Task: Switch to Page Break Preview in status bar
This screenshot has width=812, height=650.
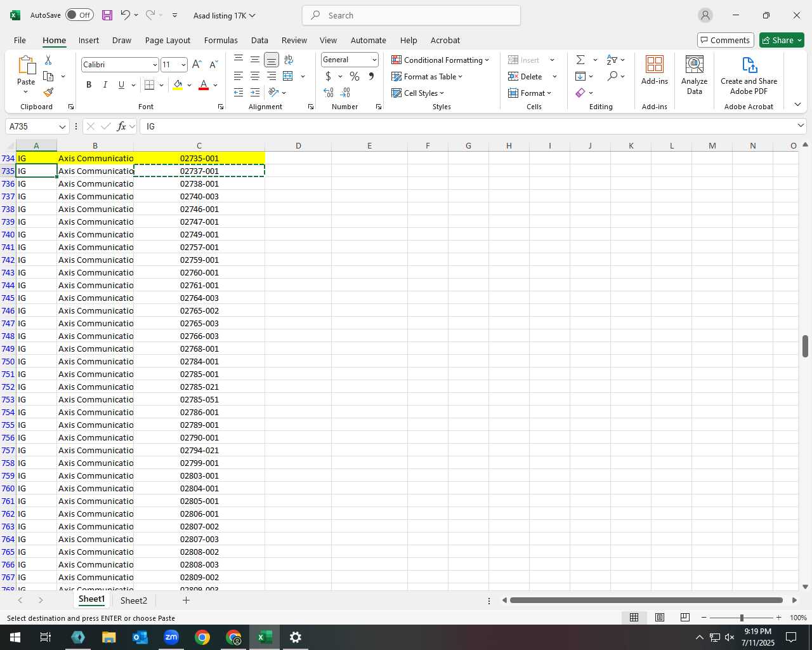Action: point(685,618)
